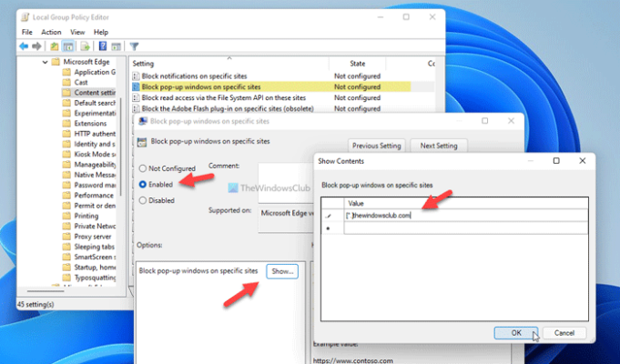Image resolution: width=620 pixels, height=364 pixels.
Task: Click the Microsoft Edge folder icon in the tree
Action: click(x=56, y=62)
